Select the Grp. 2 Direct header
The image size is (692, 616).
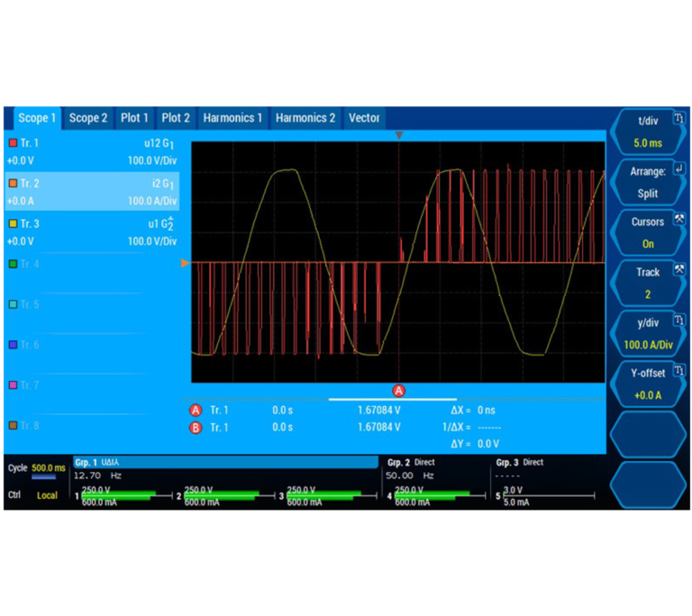pos(411,462)
